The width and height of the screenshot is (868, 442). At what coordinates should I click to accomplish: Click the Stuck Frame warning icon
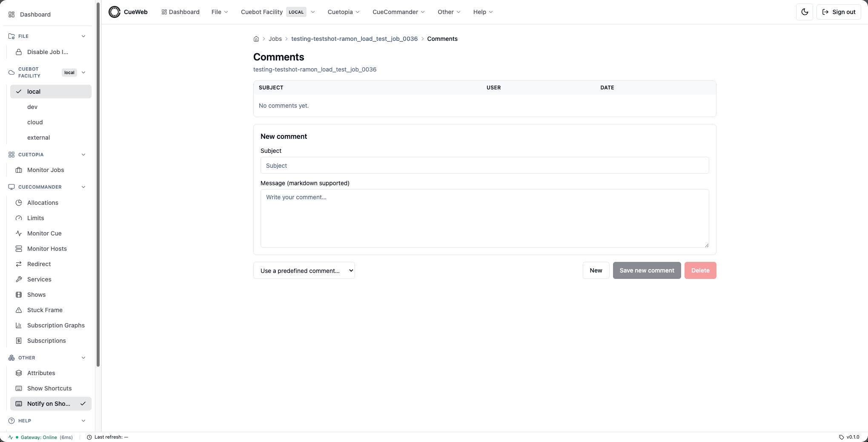[x=19, y=310]
